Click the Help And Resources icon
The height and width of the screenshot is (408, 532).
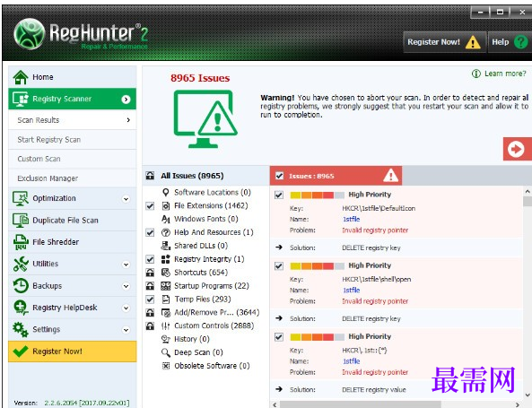point(166,232)
